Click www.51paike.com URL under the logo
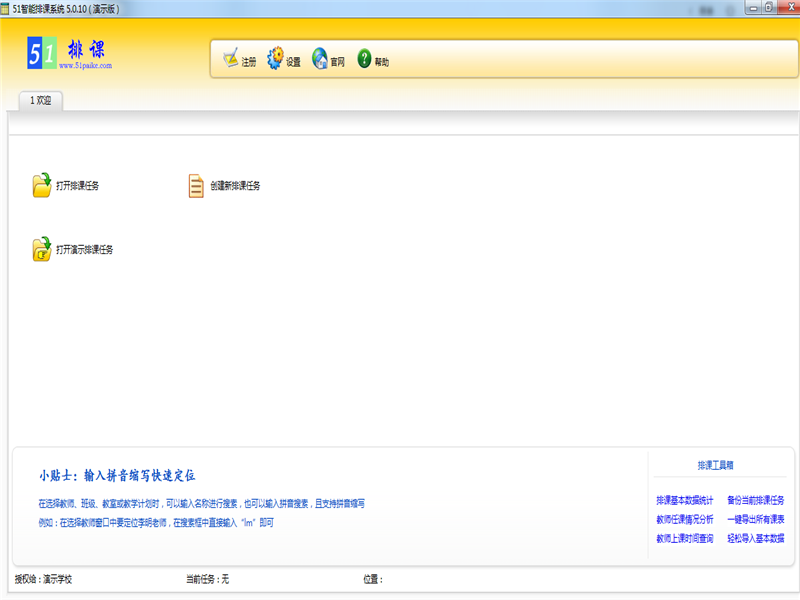Screen dimensions: 800x600 85,65
